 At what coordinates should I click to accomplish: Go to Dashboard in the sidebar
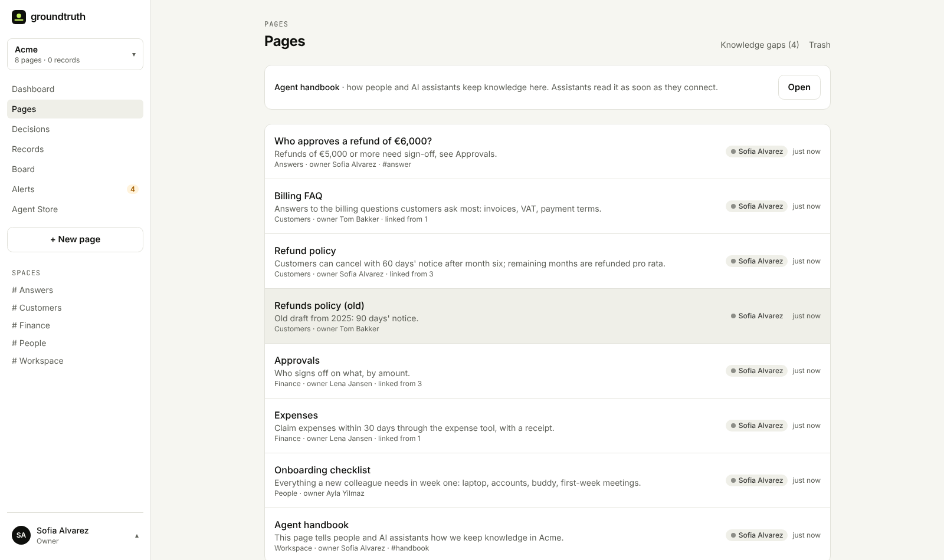[75, 89]
